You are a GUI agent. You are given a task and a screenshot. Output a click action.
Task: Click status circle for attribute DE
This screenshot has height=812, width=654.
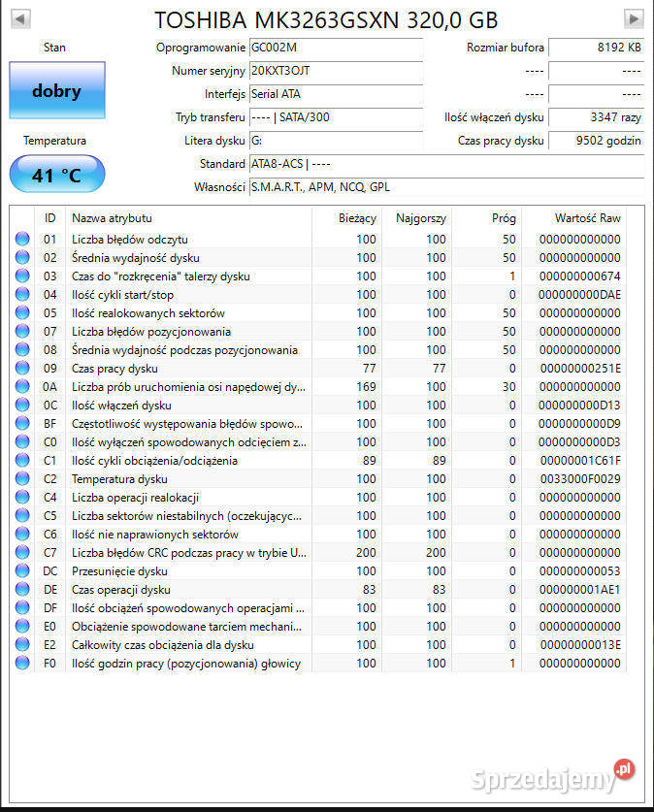22,589
